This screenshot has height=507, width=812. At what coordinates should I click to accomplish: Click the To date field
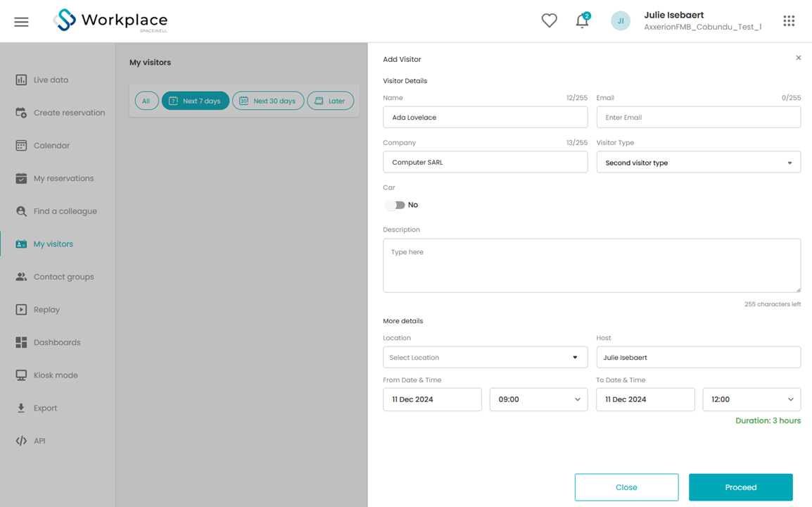point(645,400)
